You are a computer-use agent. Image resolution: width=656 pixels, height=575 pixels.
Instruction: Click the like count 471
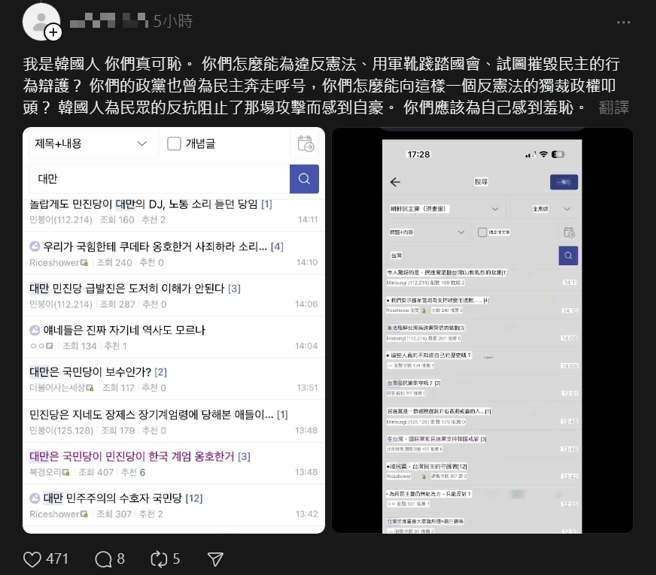57,559
